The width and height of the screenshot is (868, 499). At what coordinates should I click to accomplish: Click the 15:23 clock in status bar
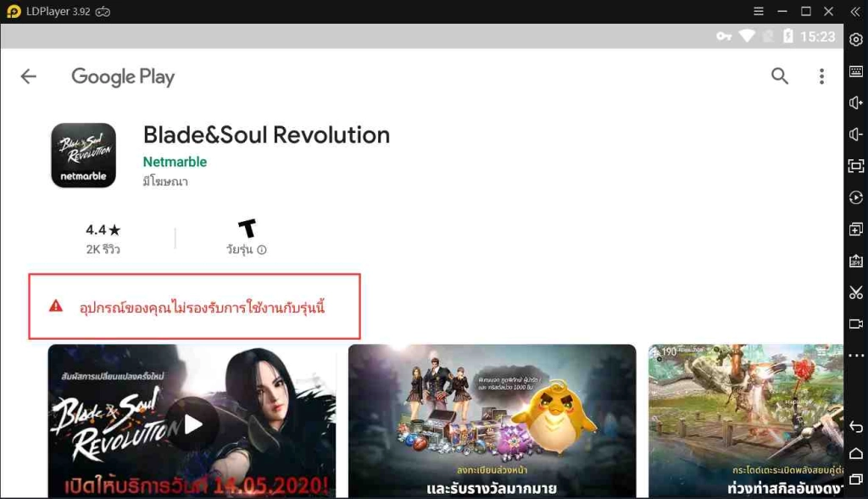coord(817,36)
